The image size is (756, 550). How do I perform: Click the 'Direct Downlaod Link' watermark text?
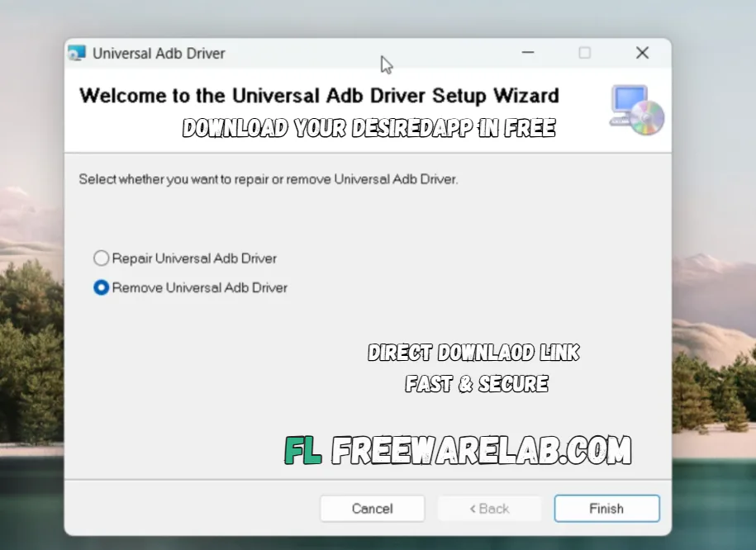[x=473, y=353]
